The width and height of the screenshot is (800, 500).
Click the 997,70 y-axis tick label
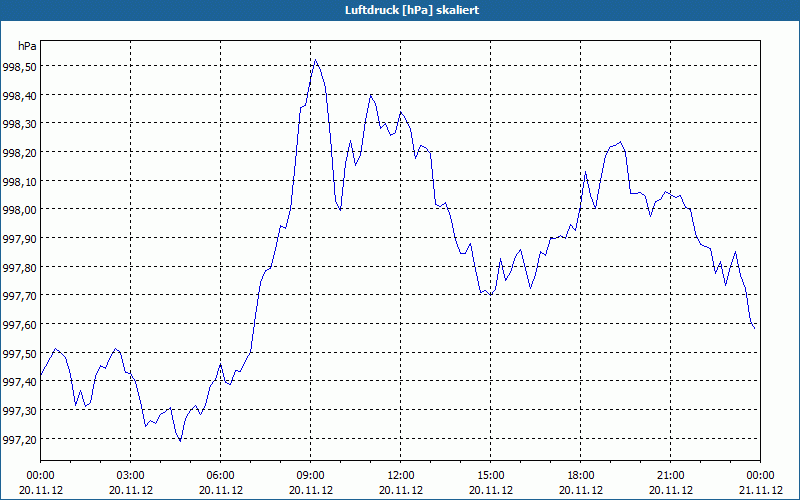(x=18, y=295)
